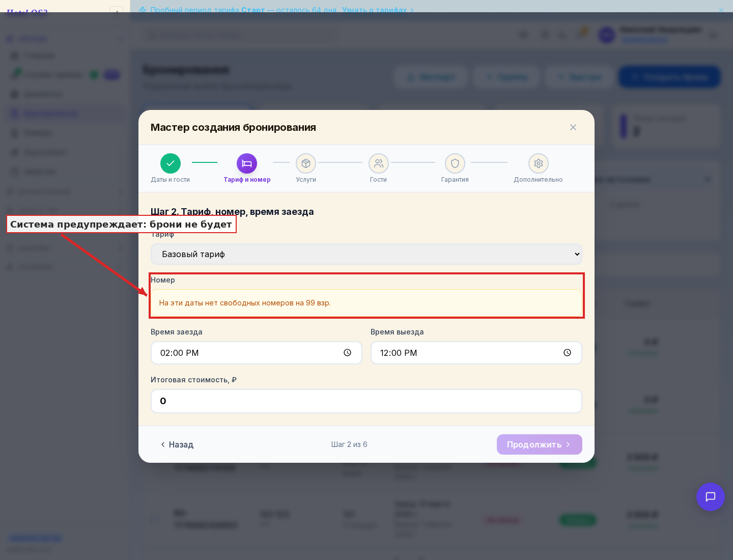
Task: Click the 'Продолжить' button
Action: (x=540, y=444)
